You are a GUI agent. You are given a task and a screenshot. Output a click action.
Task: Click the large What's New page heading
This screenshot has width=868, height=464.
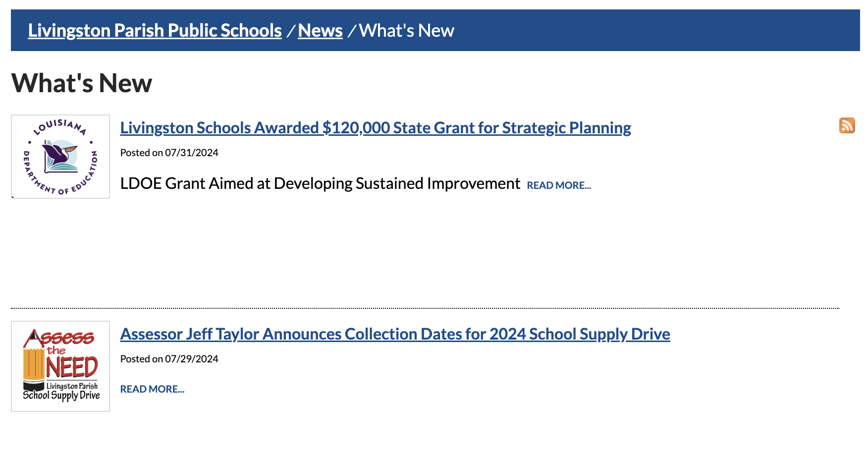pos(81,83)
